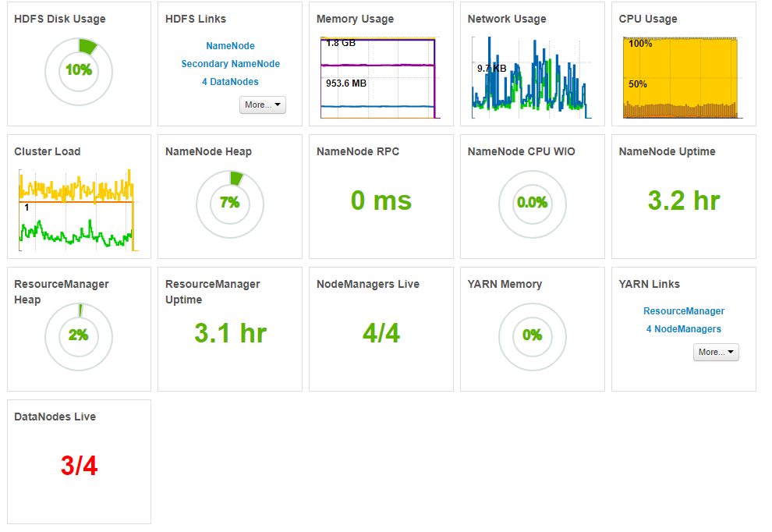Click the NameNode CPU WIO gauge
Viewport: 772px width, 532px height.
pos(533,204)
